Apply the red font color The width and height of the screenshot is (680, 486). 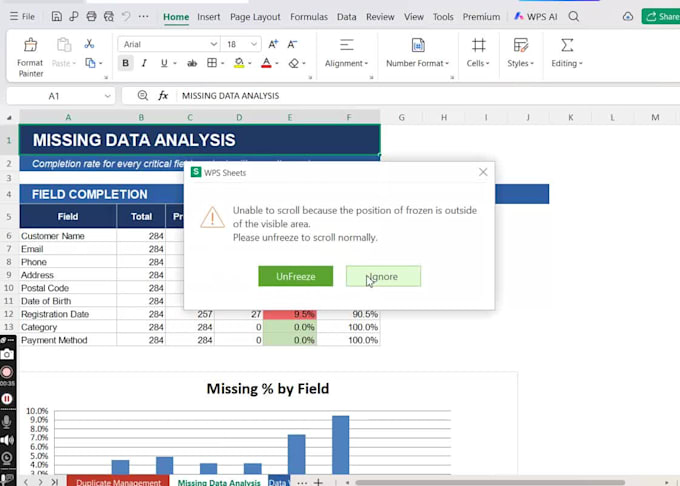click(x=266, y=63)
